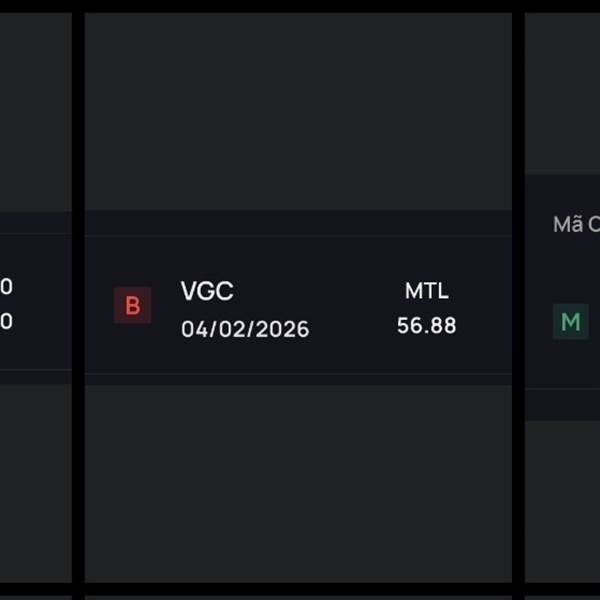Click the green M buy badge
This screenshot has width=600, height=600.
click(x=570, y=322)
